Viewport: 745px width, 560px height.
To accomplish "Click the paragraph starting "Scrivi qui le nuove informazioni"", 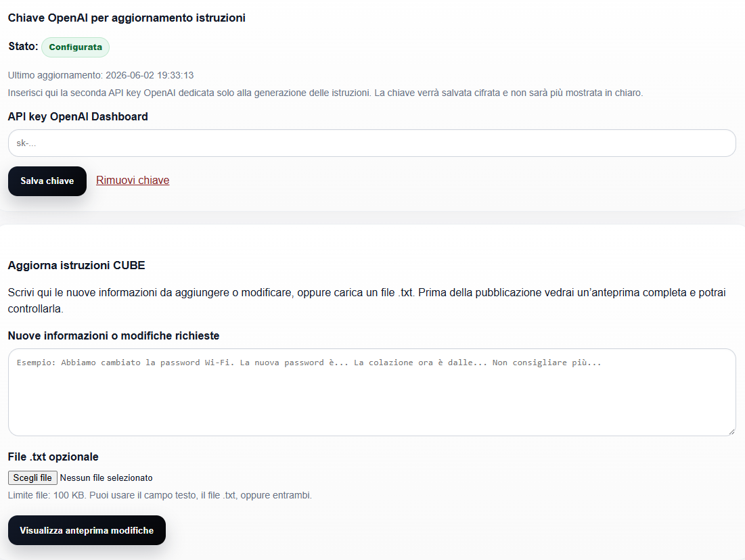I will [367, 301].
